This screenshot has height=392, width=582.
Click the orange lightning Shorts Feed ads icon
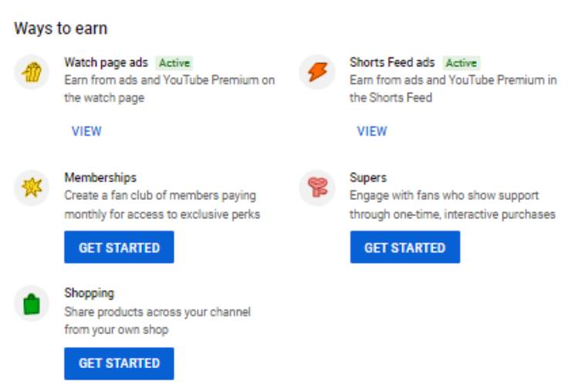[x=317, y=72]
